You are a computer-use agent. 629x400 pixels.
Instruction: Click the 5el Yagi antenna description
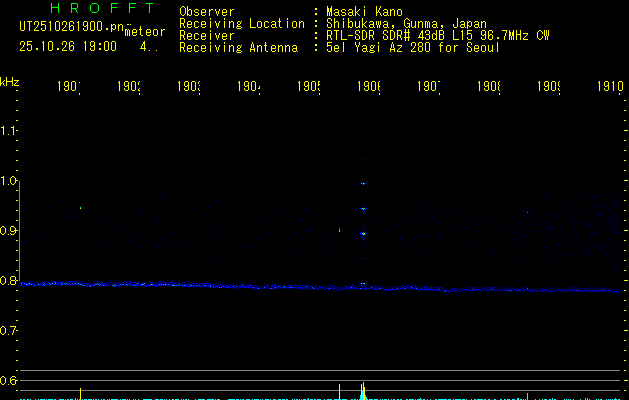coord(413,47)
